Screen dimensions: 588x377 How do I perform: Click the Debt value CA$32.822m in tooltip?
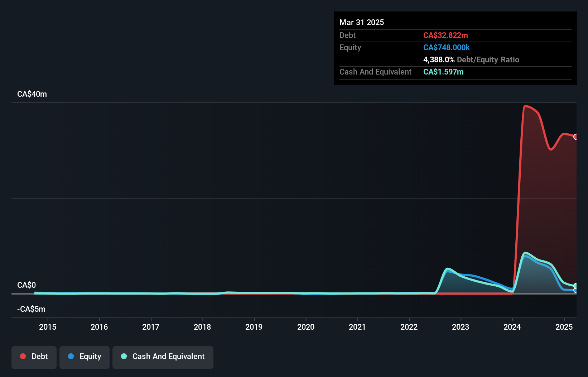tap(445, 35)
